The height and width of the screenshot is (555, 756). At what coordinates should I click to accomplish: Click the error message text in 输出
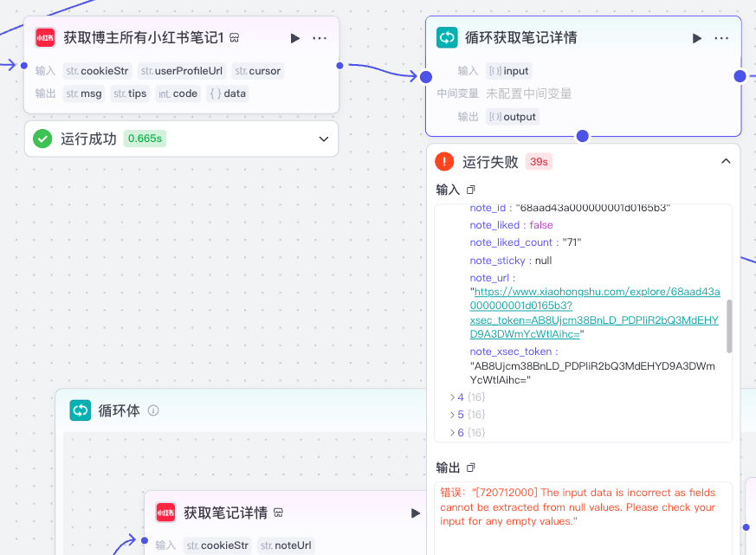578,507
